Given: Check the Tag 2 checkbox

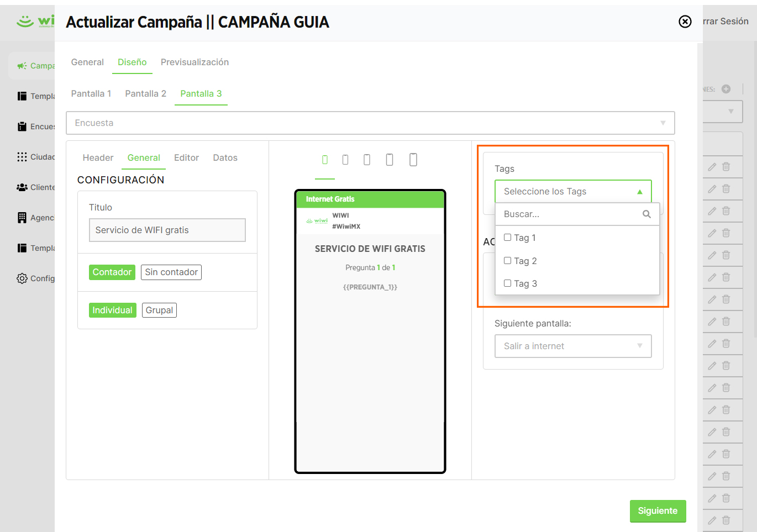Looking at the screenshot, I should pyautogui.click(x=507, y=261).
